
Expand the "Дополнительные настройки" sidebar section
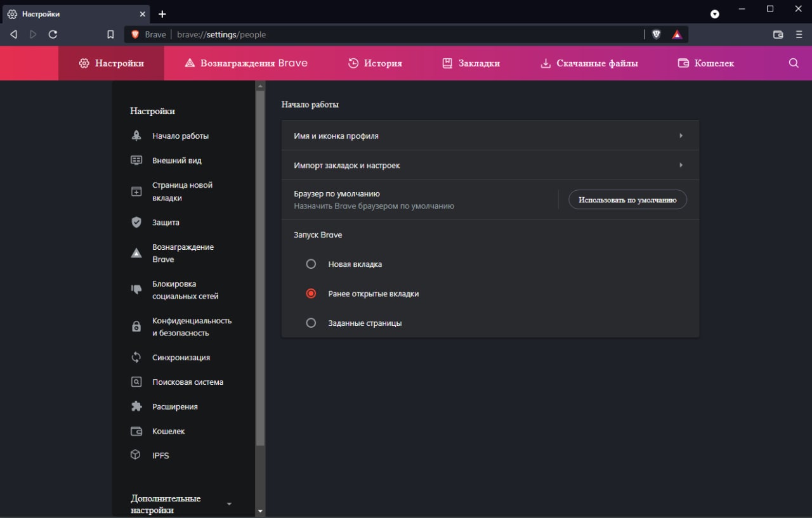click(x=229, y=504)
